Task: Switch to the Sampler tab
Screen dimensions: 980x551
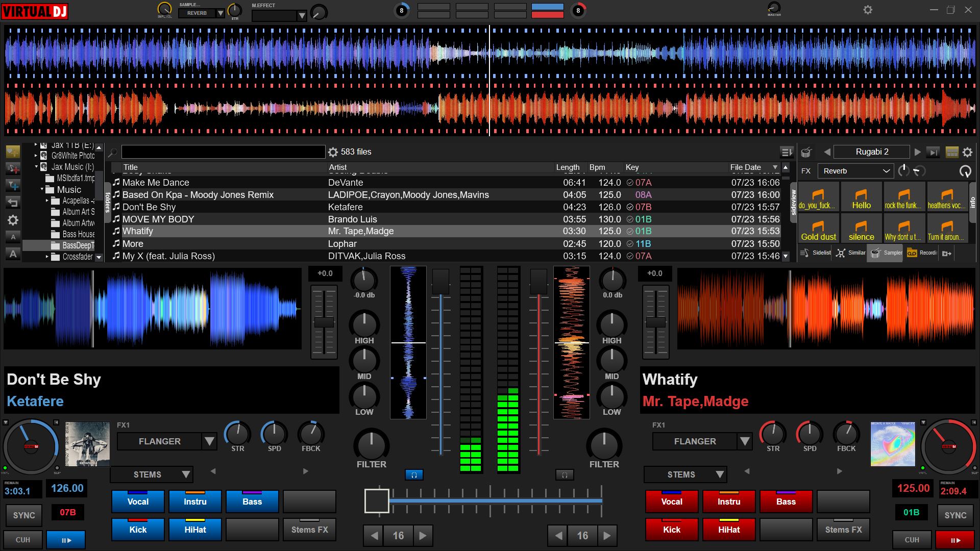Action: tap(886, 253)
